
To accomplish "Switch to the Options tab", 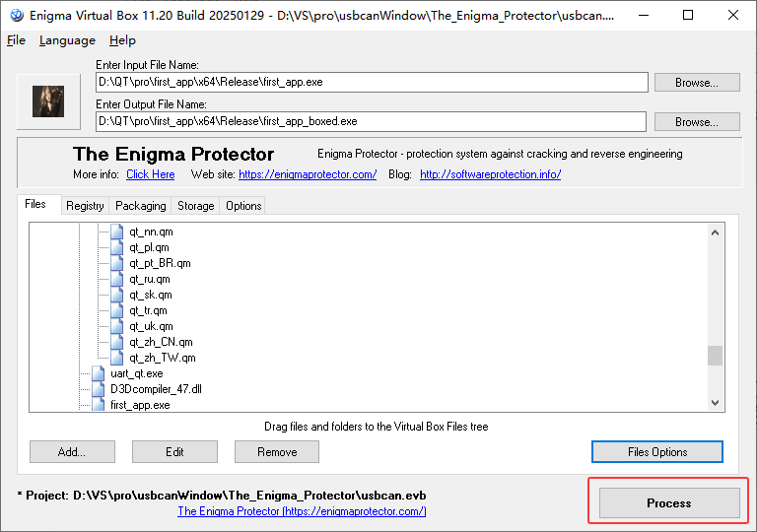I will (243, 206).
